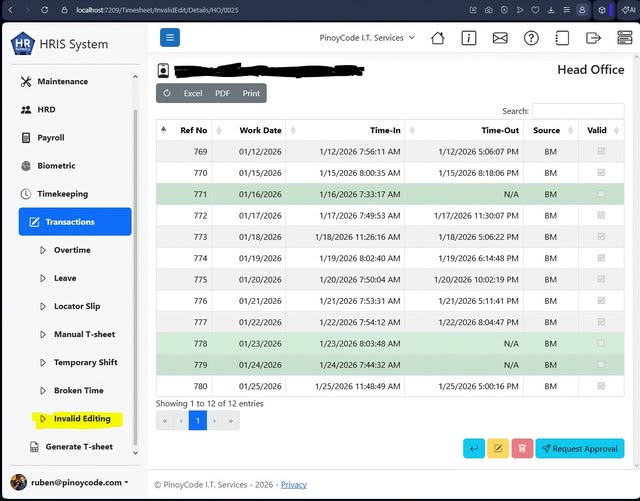Viewport: 640px width, 501px height.
Task: Open the HRD sidebar menu
Action: tap(46, 109)
